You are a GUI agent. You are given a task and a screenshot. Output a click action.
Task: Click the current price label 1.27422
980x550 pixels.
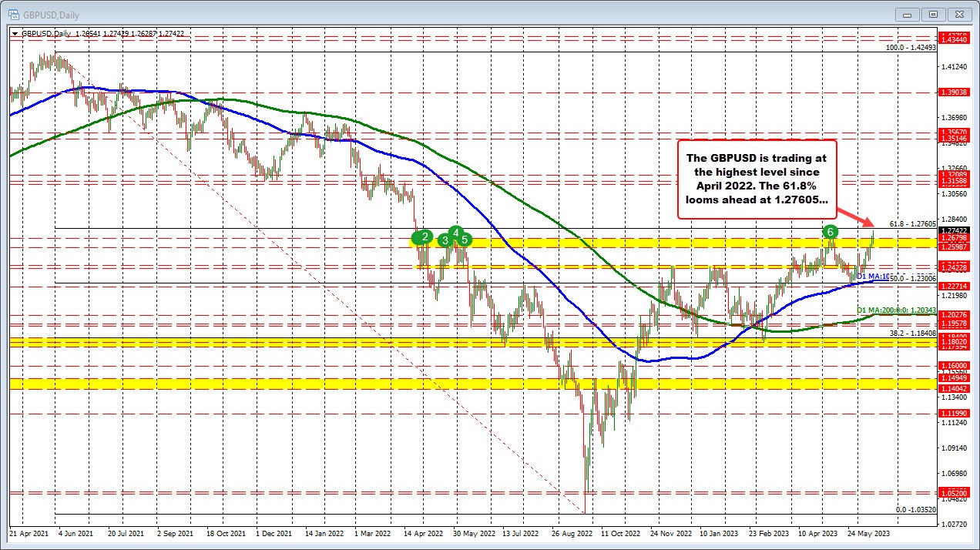tap(952, 230)
